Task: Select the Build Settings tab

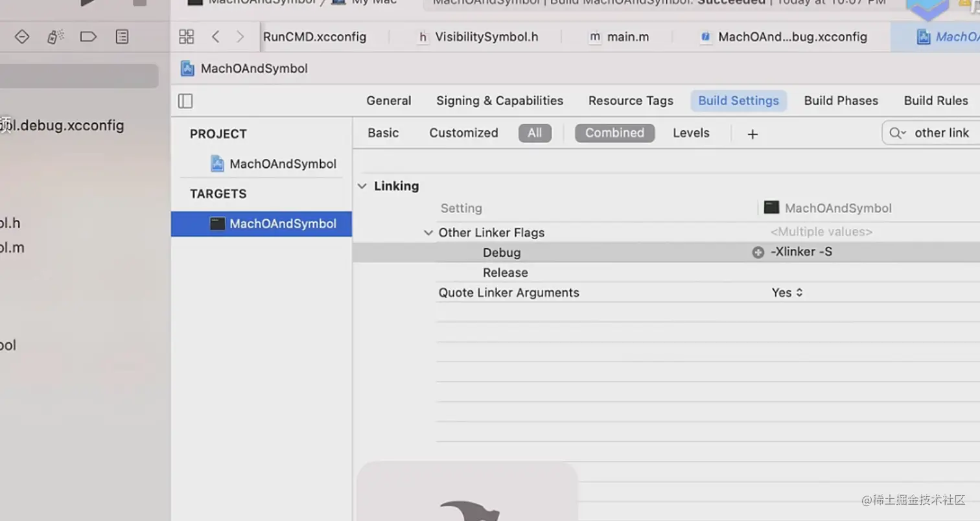Action: [739, 100]
